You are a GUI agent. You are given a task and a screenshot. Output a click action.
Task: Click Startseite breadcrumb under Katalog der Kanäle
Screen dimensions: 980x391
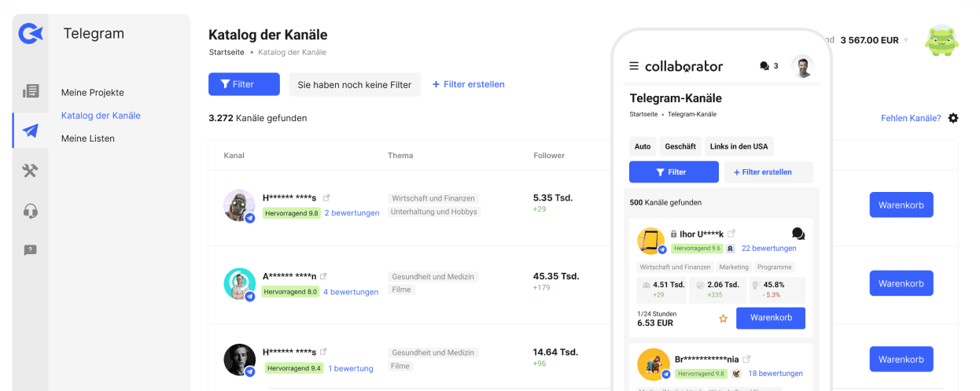point(227,52)
